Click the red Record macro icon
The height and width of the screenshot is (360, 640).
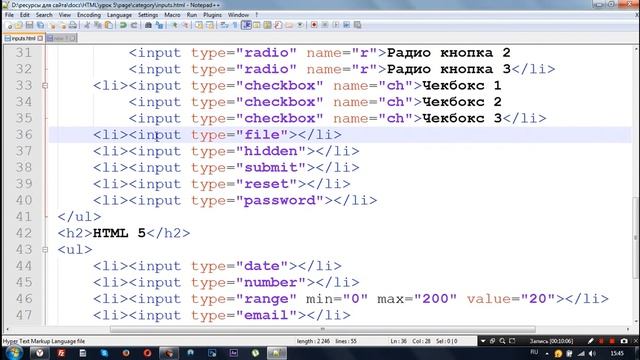[314, 25]
